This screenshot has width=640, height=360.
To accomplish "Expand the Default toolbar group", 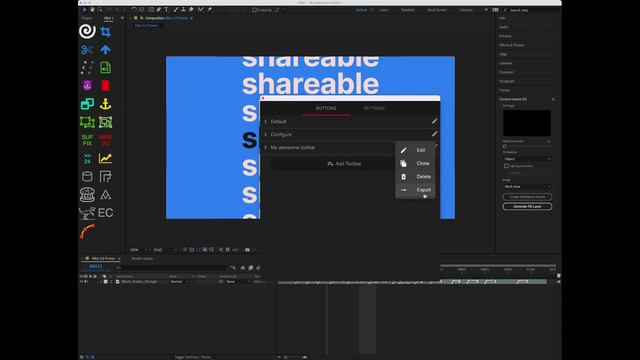I will click(266, 122).
